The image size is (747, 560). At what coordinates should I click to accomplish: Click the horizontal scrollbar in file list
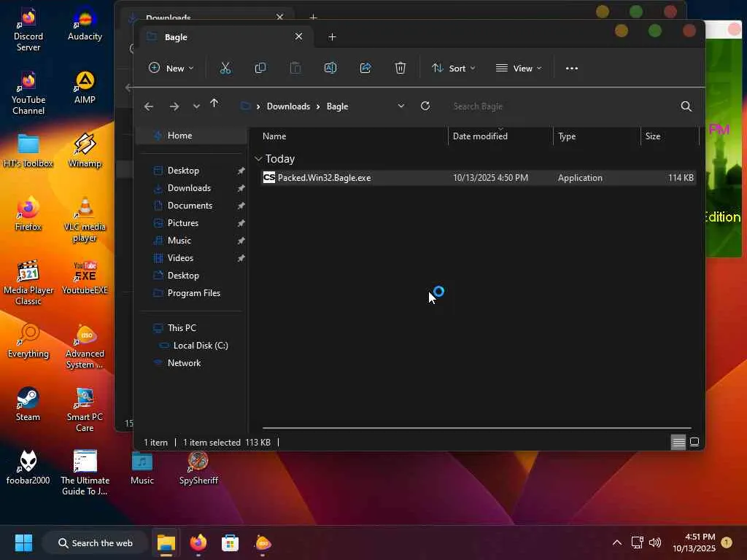point(476,428)
